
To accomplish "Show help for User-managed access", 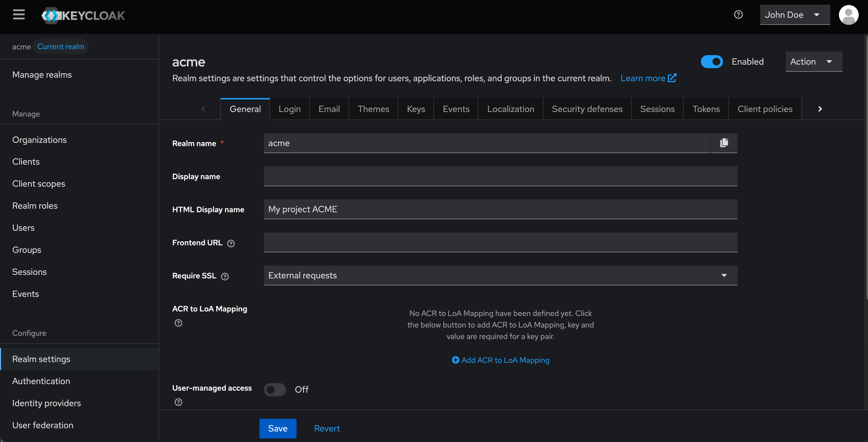I will coord(178,402).
